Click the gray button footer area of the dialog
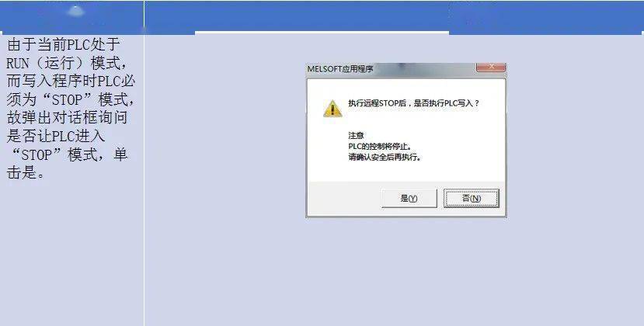Screen dimensions: 644x326 406,198
